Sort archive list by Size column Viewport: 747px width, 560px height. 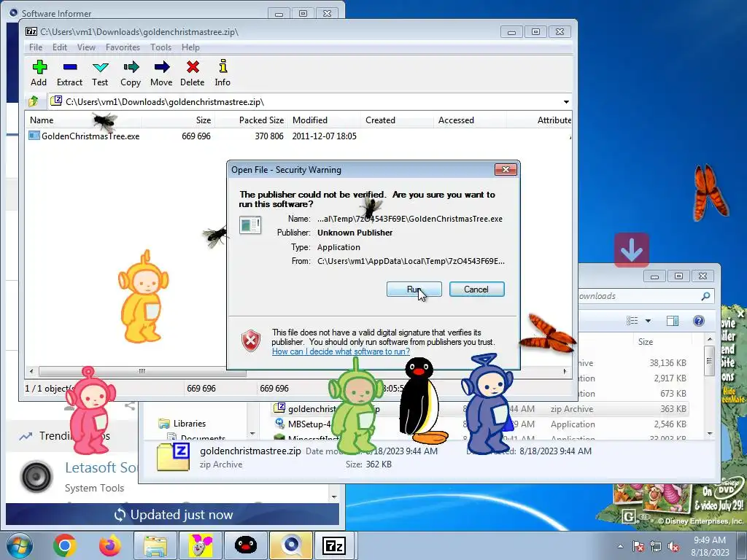(x=178, y=120)
